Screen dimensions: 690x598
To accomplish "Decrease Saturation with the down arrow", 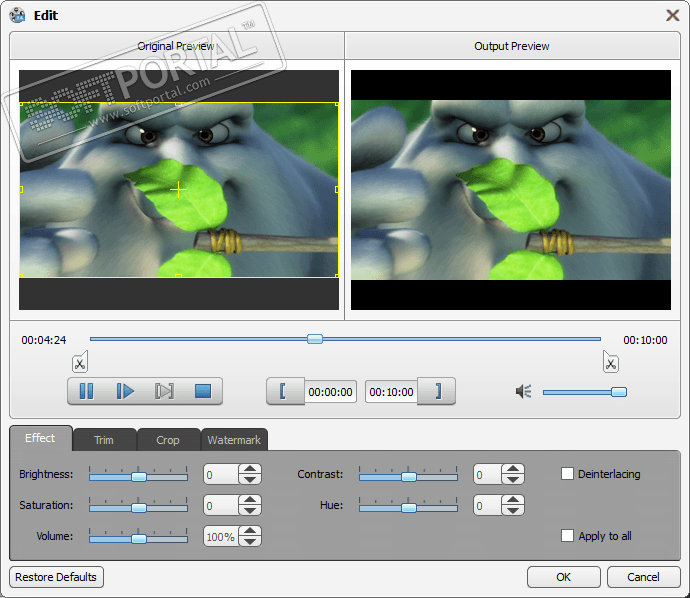I will [x=250, y=510].
